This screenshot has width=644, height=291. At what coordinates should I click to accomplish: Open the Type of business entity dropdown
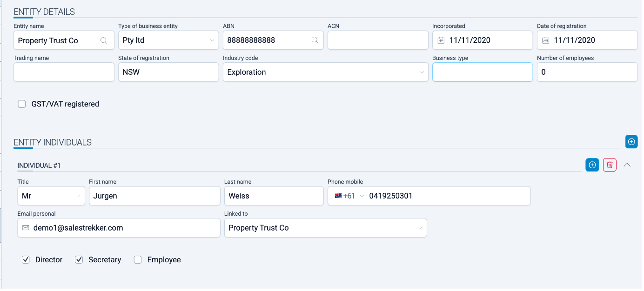pyautogui.click(x=168, y=40)
